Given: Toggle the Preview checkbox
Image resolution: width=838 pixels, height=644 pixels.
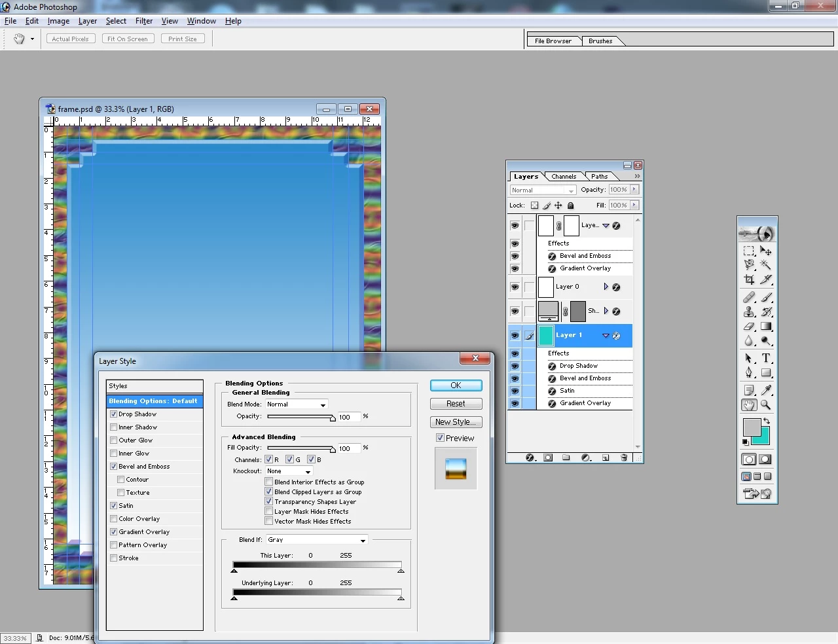Looking at the screenshot, I should [440, 438].
